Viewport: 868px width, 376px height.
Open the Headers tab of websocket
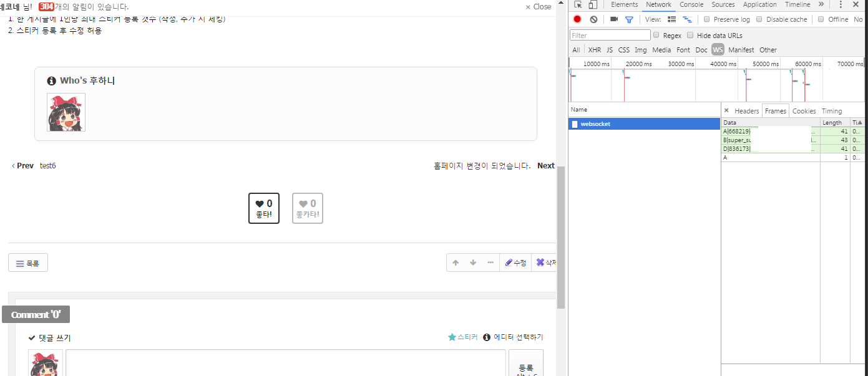747,111
